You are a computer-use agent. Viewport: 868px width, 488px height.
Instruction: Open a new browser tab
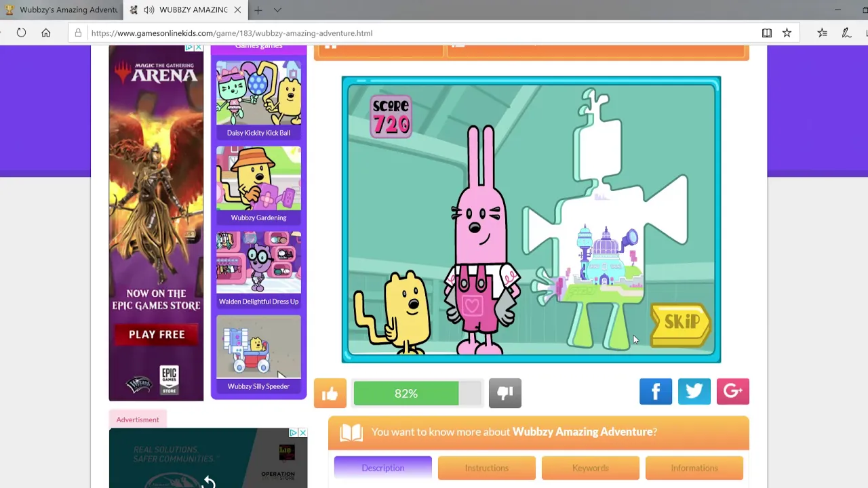[258, 9]
